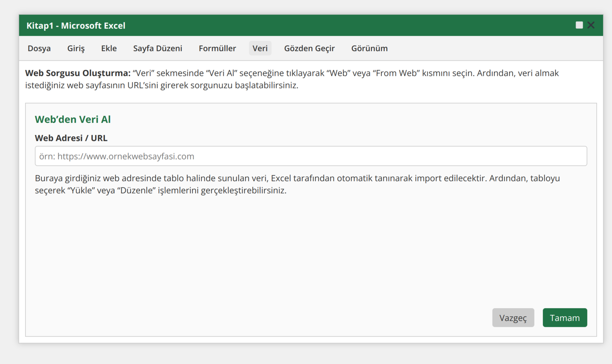This screenshot has width=612, height=364.
Task: Open the Giriş ribbon tab
Action: (76, 48)
